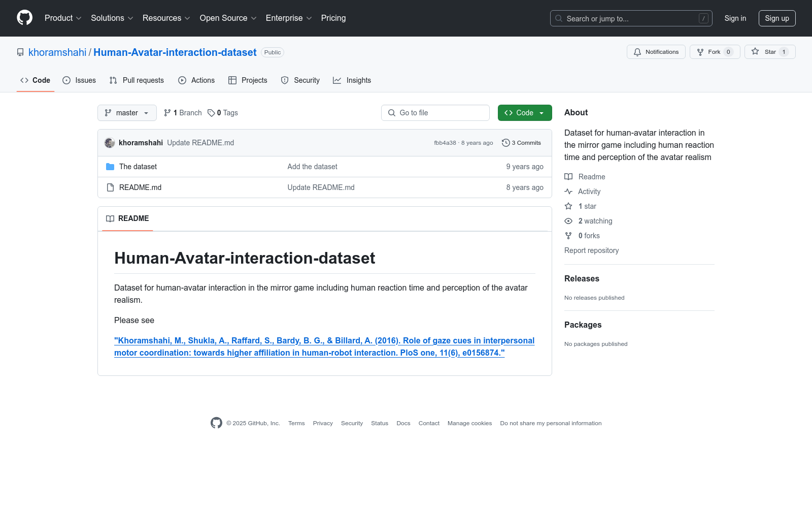Open footer Docs link
The image size is (812, 508).
click(403, 423)
